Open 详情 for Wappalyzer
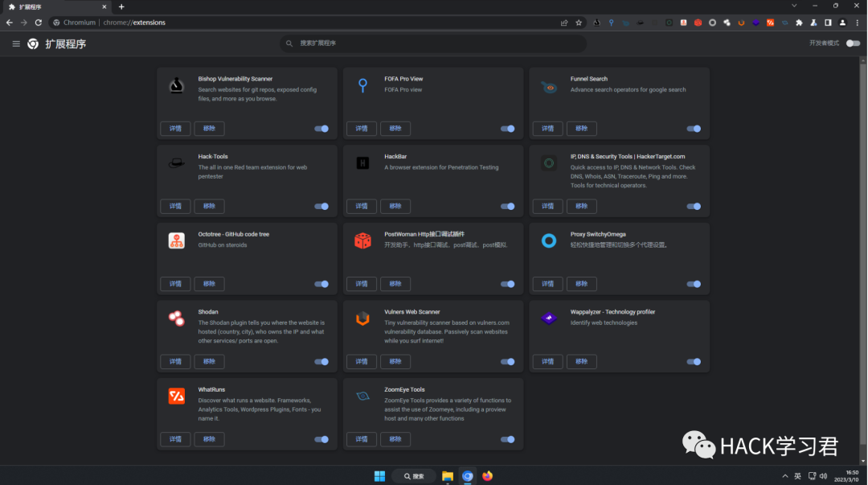Viewport: 868px width, 485px height. pos(547,361)
